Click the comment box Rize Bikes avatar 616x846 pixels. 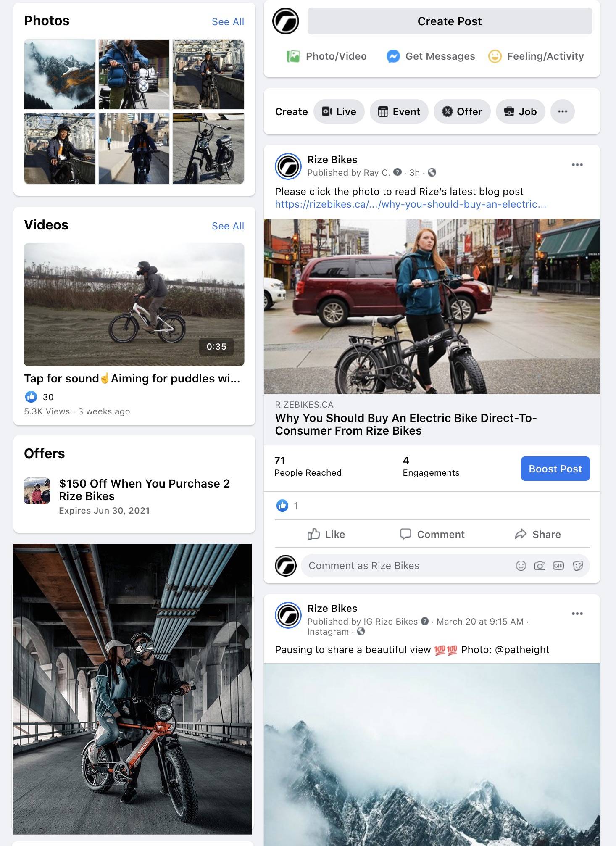tap(286, 566)
